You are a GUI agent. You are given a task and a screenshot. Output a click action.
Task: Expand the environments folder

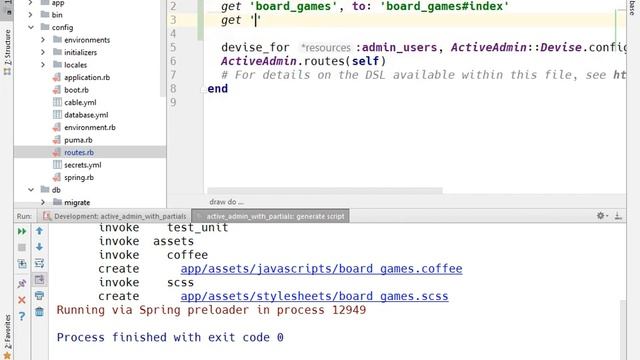coord(43,40)
